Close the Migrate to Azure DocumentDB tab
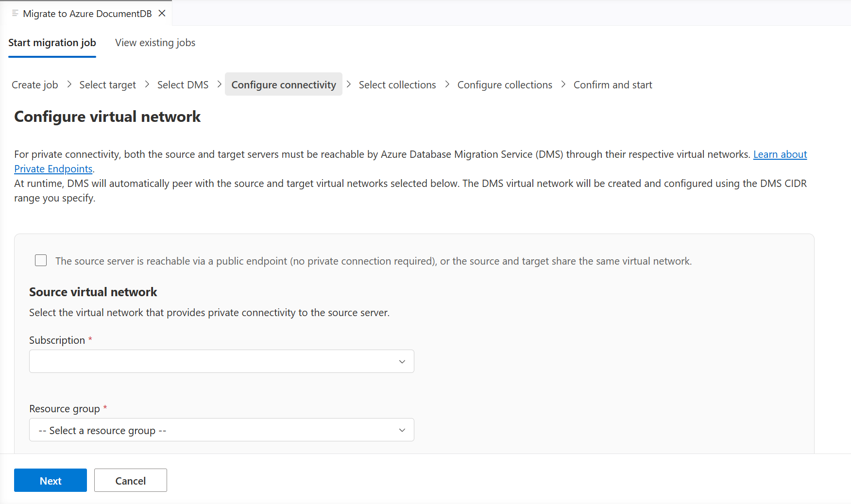851x504 pixels. tap(162, 14)
